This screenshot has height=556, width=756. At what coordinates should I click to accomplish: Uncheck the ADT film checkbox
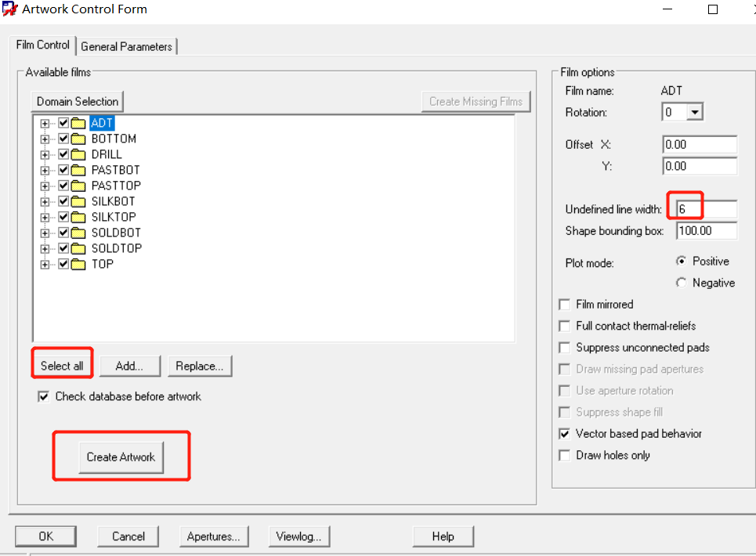point(63,123)
